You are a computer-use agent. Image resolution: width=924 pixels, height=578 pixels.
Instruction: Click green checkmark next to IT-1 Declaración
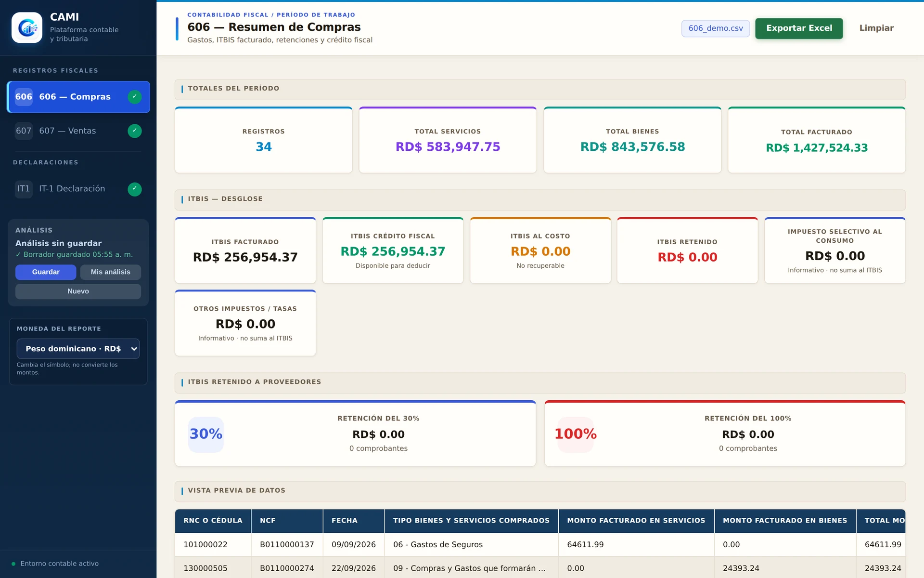tap(135, 189)
